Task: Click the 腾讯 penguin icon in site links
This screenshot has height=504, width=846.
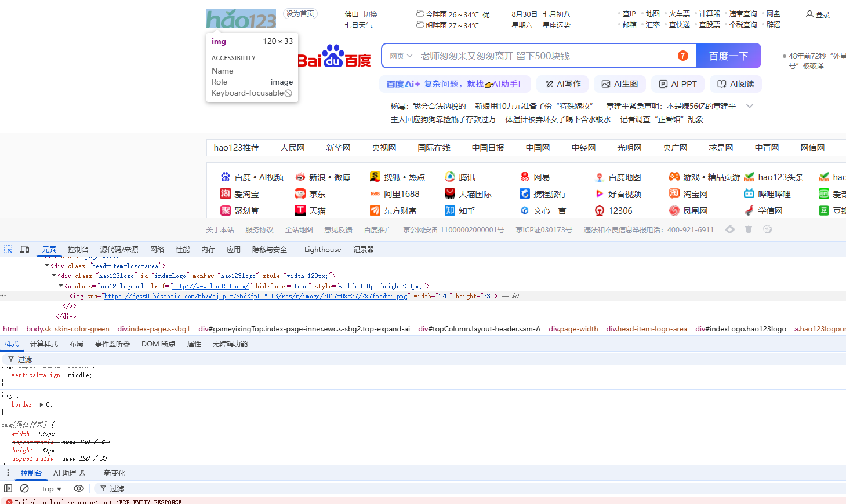Action: tap(451, 176)
